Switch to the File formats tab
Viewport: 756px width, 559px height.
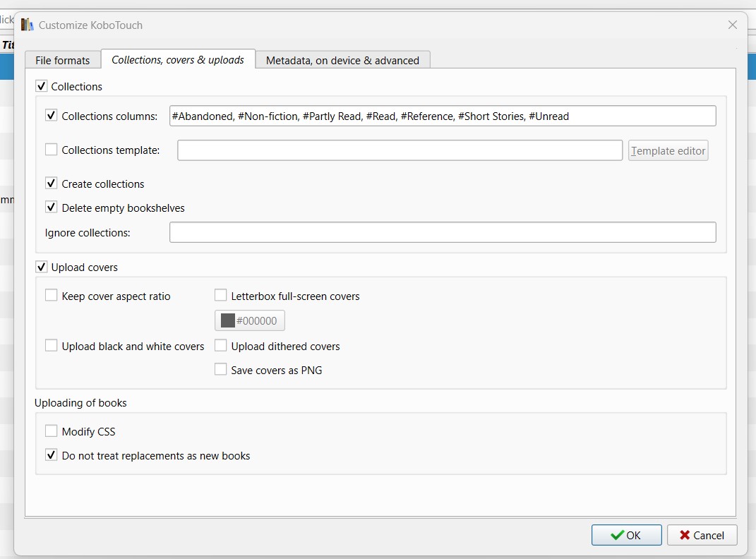(x=63, y=61)
